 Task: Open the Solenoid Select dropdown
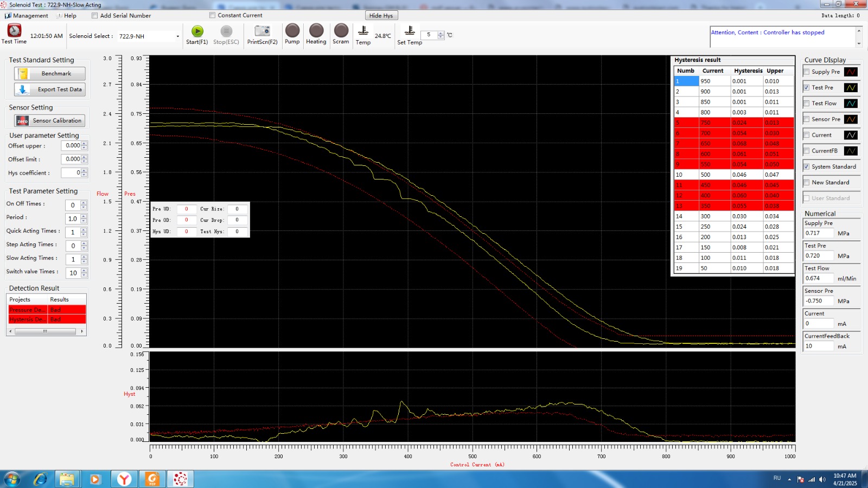click(x=177, y=36)
